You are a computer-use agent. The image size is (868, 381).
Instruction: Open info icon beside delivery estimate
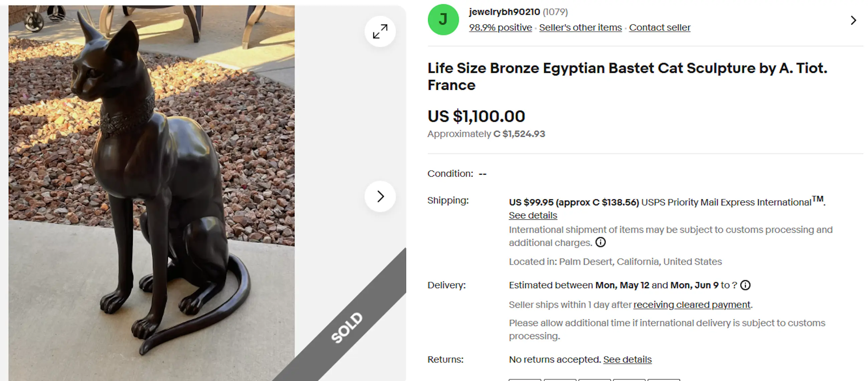(x=745, y=285)
